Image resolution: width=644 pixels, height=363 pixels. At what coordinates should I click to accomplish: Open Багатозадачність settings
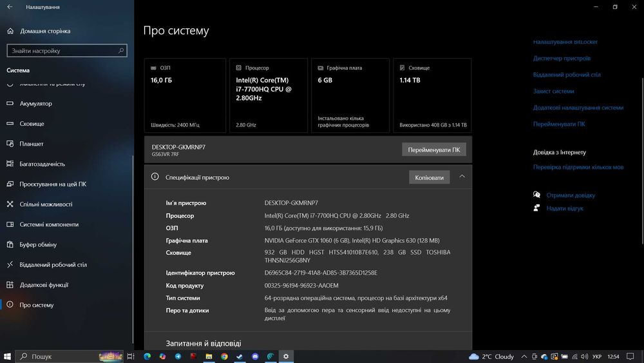42,164
